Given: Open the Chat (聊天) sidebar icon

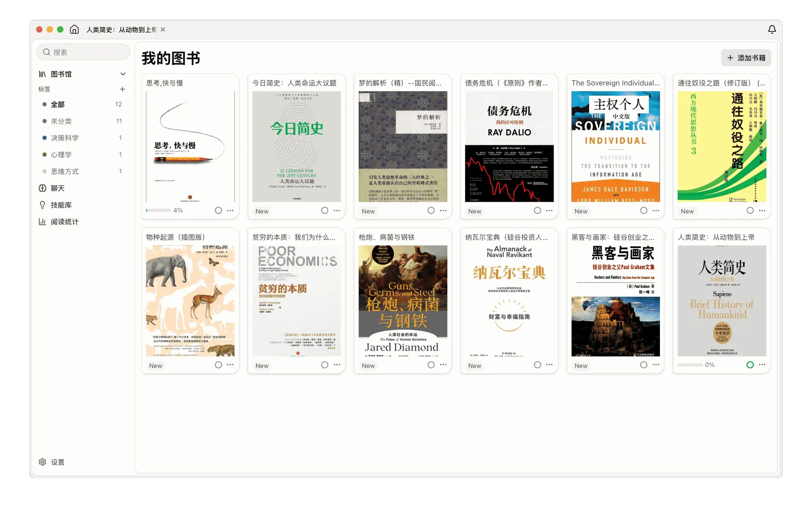Looking at the screenshot, I should [42, 188].
